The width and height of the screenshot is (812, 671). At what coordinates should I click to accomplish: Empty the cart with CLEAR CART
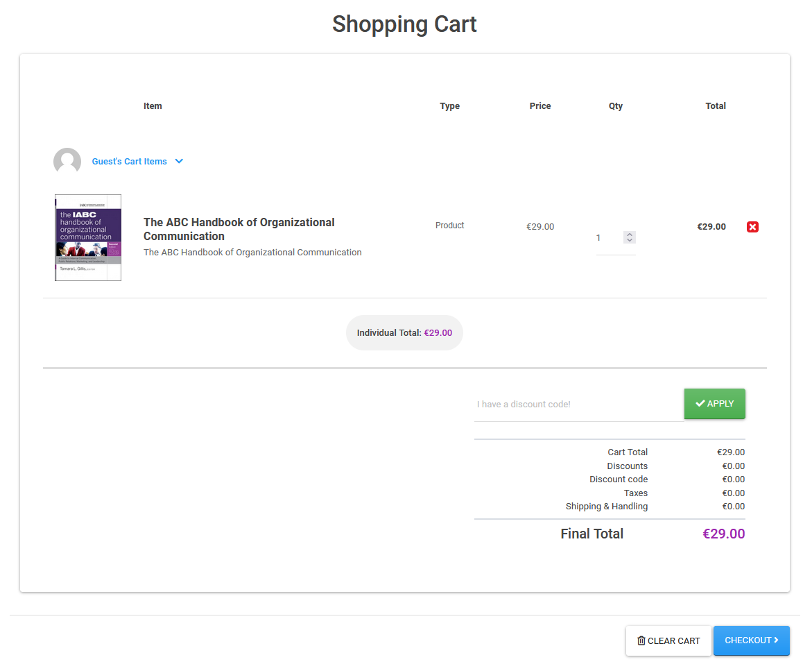coord(668,640)
